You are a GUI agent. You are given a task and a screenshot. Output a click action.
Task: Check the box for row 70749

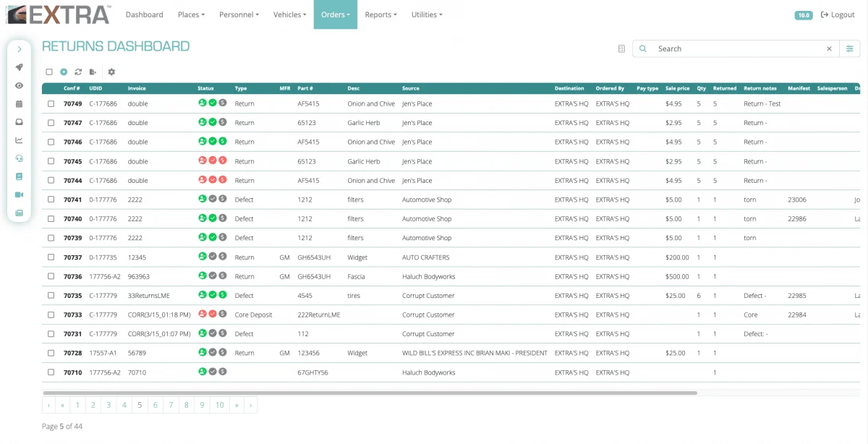pyautogui.click(x=51, y=103)
